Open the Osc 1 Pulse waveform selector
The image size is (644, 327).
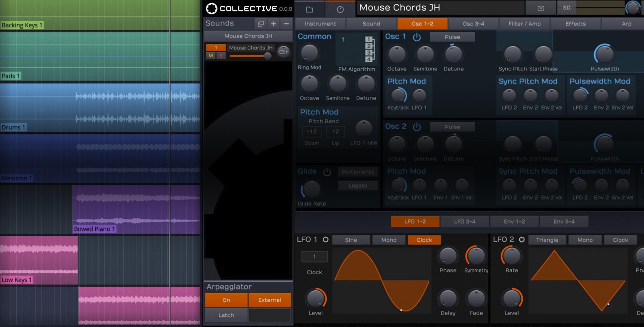point(453,37)
